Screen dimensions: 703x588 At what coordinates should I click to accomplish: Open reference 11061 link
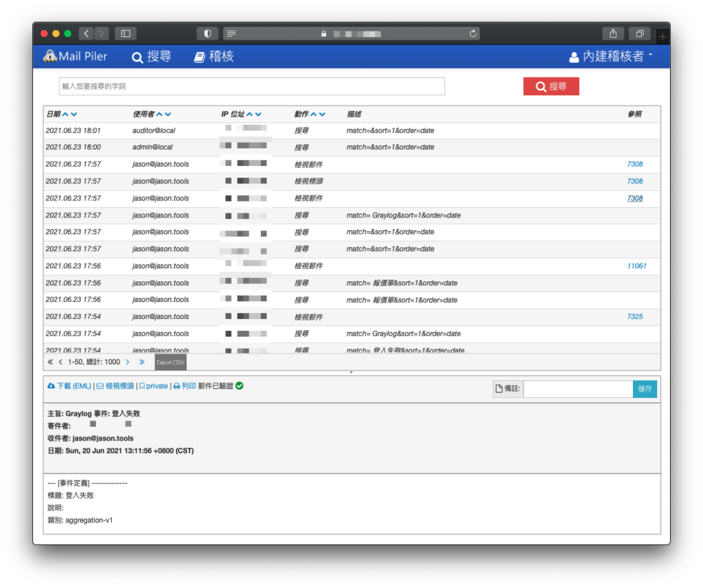[x=636, y=266]
